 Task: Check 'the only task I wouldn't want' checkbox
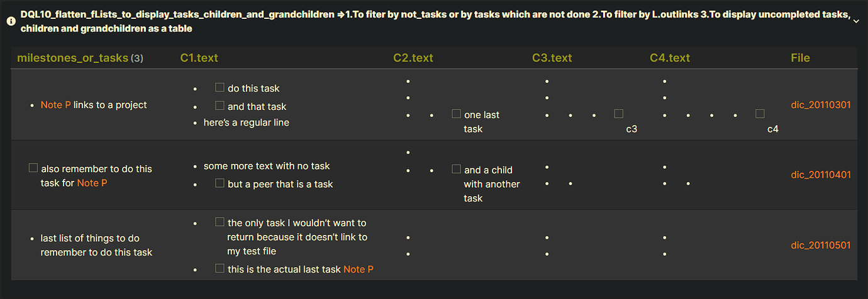click(220, 222)
